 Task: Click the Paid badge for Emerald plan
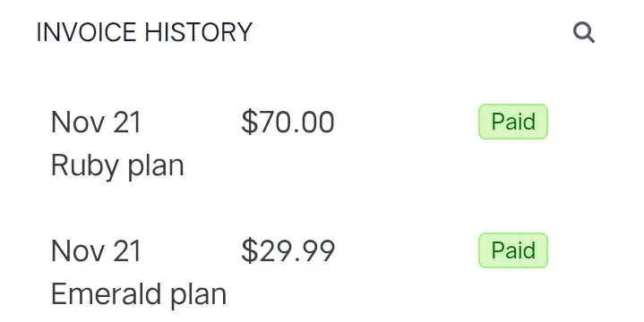pos(513,250)
